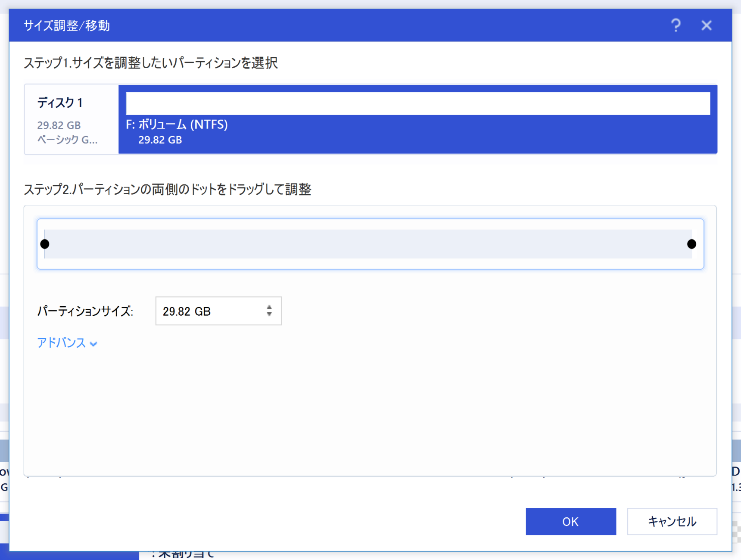Click the white unallocated bar above F: volume
Viewport: 741px width, 560px height.
tap(417, 103)
